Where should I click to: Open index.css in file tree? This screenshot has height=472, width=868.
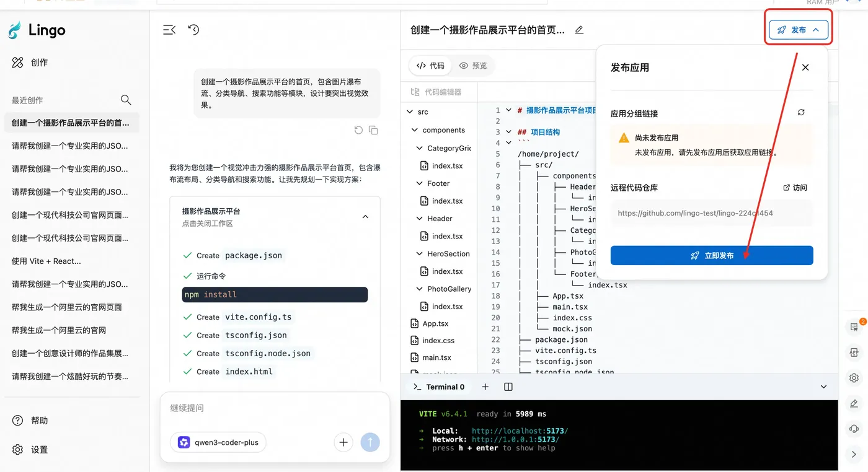pos(432,341)
